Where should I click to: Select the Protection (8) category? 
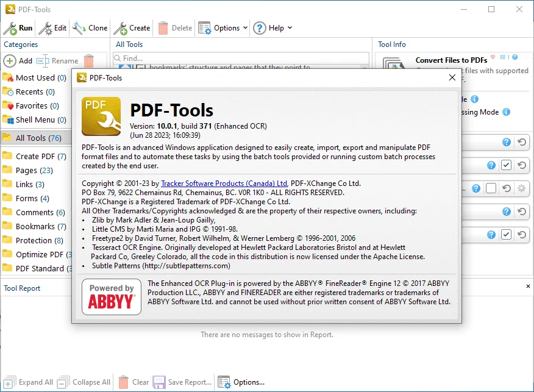33,240
